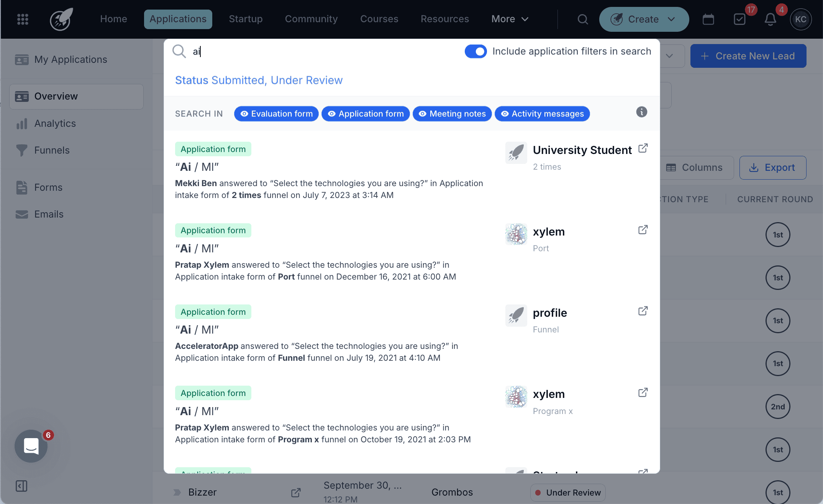
Task: Open Analytics in the sidebar
Action: point(55,123)
